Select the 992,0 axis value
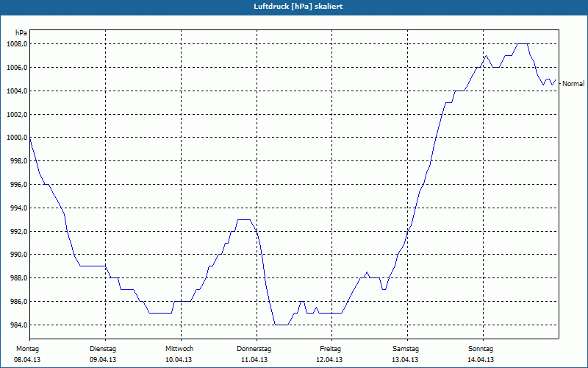Image resolution: width=588 pixels, height=368 pixels. pyautogui.click(x=18, y=232)
